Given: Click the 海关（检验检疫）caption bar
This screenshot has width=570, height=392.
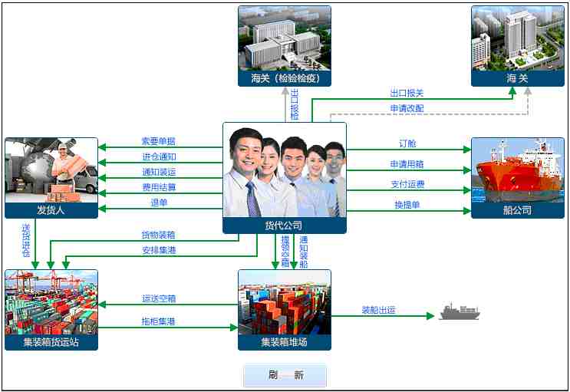Looking at the screenshot, I should point(285,78).
